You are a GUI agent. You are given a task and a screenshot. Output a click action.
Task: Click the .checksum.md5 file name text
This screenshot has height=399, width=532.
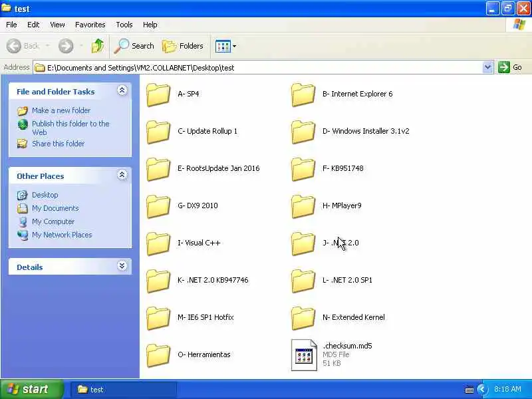pyautogui.click(x=347, y=346)
